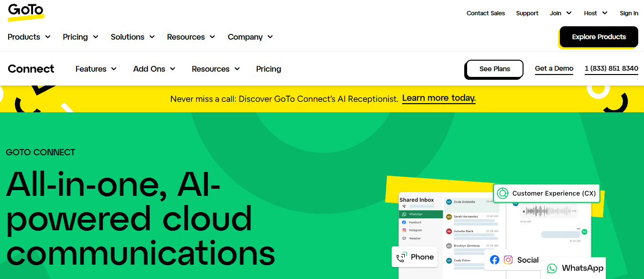This screenshot has width=644, height=279.
Task: Expand the top-bar Pricing chevron
Action: [96, 37]
